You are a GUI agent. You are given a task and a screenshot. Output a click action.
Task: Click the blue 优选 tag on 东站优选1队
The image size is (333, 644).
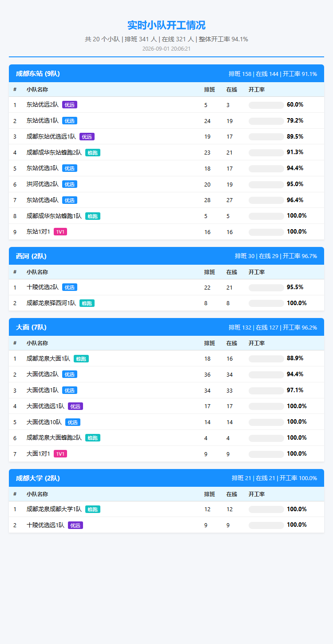click(70, 121)
